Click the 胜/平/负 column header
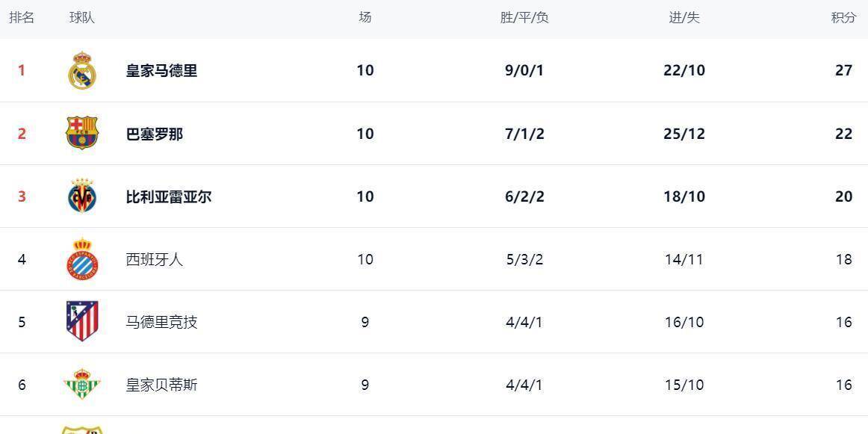Viewport: 868px width, 434px height. coord(524,18)
